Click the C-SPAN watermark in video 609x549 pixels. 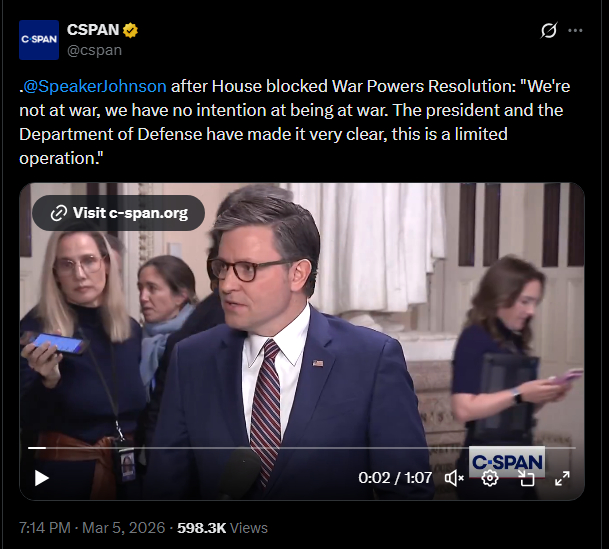coord(507,461)
